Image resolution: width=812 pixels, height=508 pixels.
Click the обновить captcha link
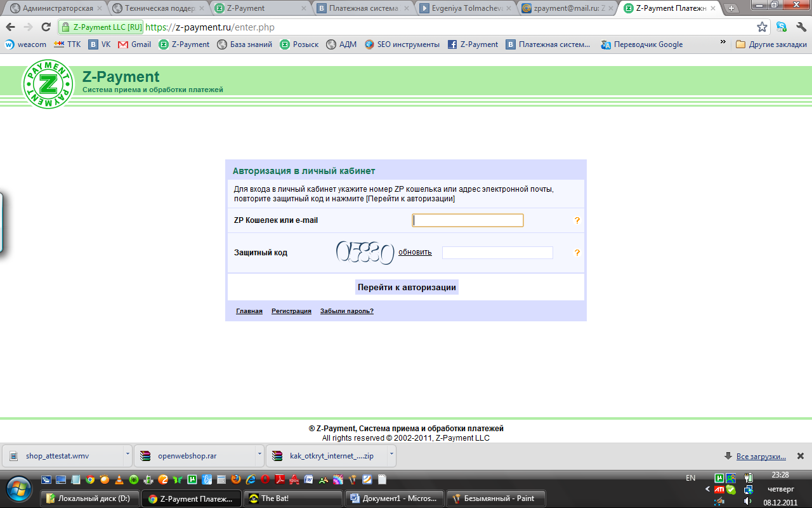click(415, 252)
